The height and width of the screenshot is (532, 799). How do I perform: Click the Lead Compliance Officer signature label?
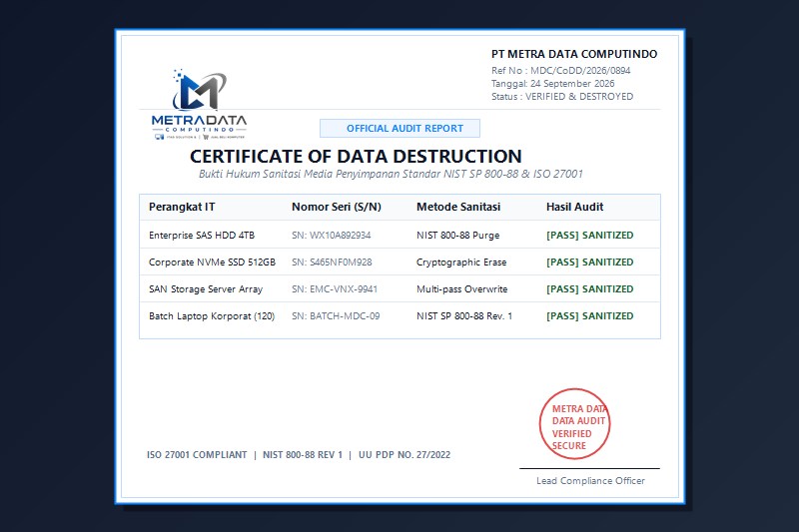coord(590,480)
